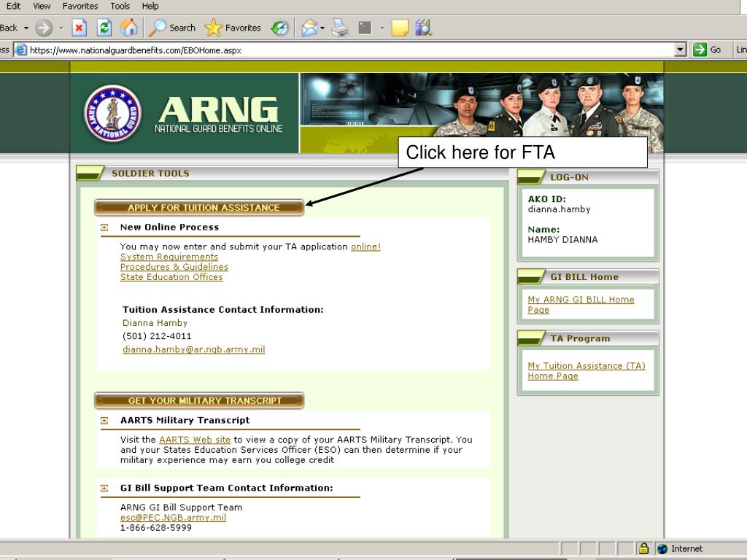Viewport: 747px width, 560px height.
Task: Click the yellow note toolbar icon
Action: click(399, 28)
